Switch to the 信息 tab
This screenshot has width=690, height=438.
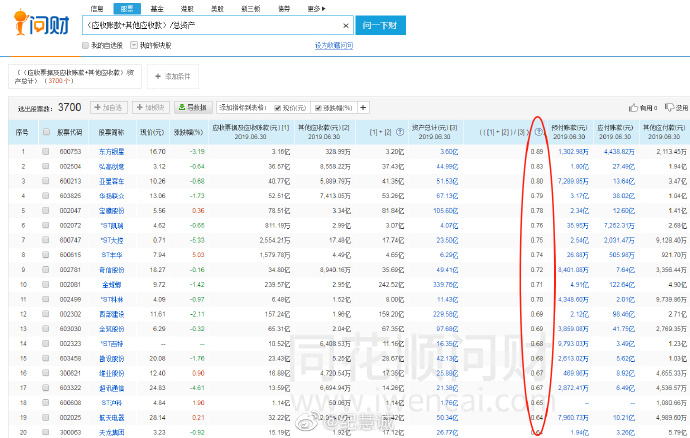point(97,8)
